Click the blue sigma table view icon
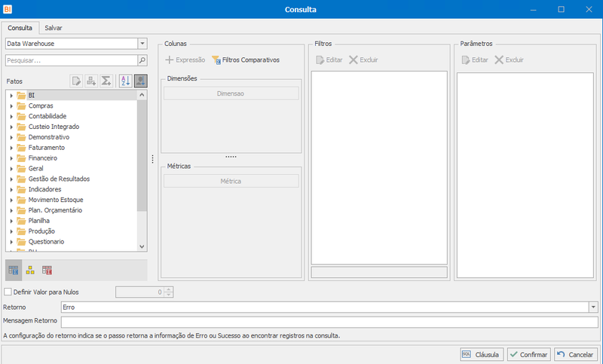Image resolution: width=603 pixels, height=364 pixels. tap(14, 271)
